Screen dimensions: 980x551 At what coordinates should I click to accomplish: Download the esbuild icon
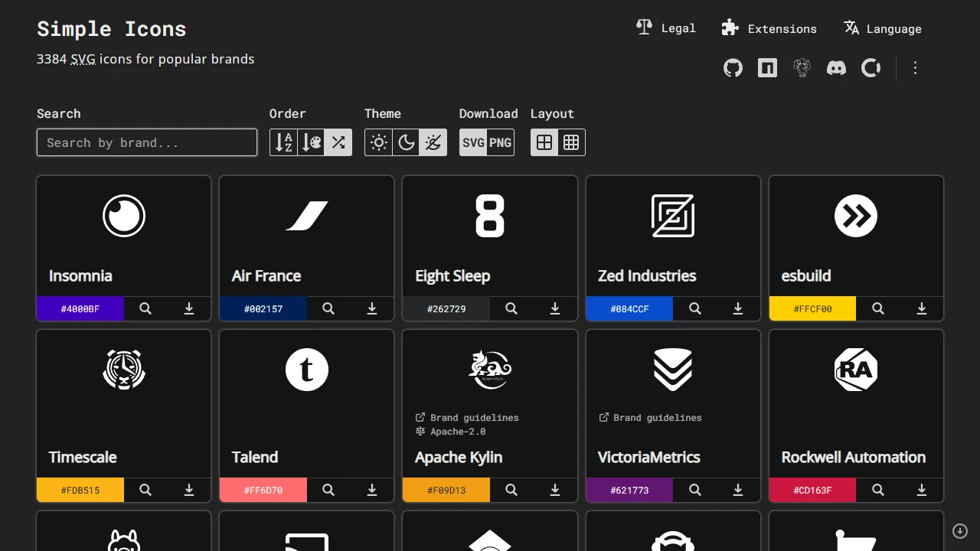point(921,308)
